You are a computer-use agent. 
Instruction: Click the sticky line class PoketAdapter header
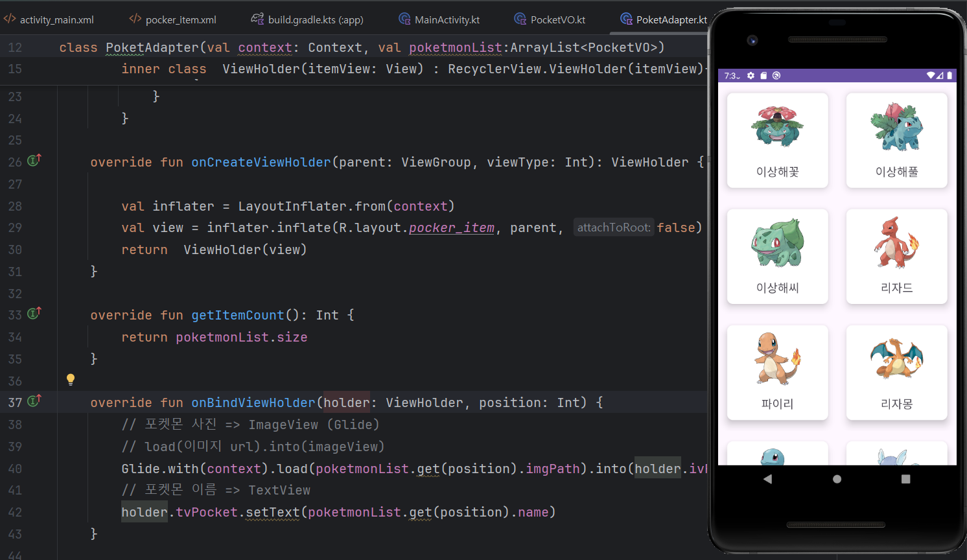point(362,47)
